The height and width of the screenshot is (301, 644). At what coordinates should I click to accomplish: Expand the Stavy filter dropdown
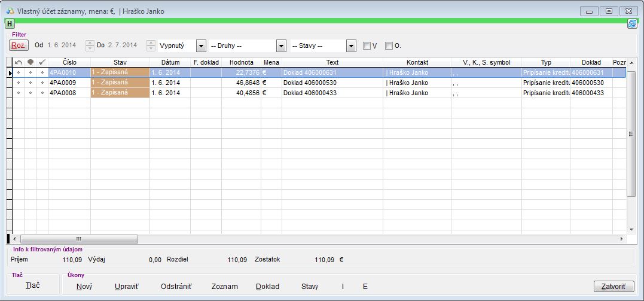(352, 46)
